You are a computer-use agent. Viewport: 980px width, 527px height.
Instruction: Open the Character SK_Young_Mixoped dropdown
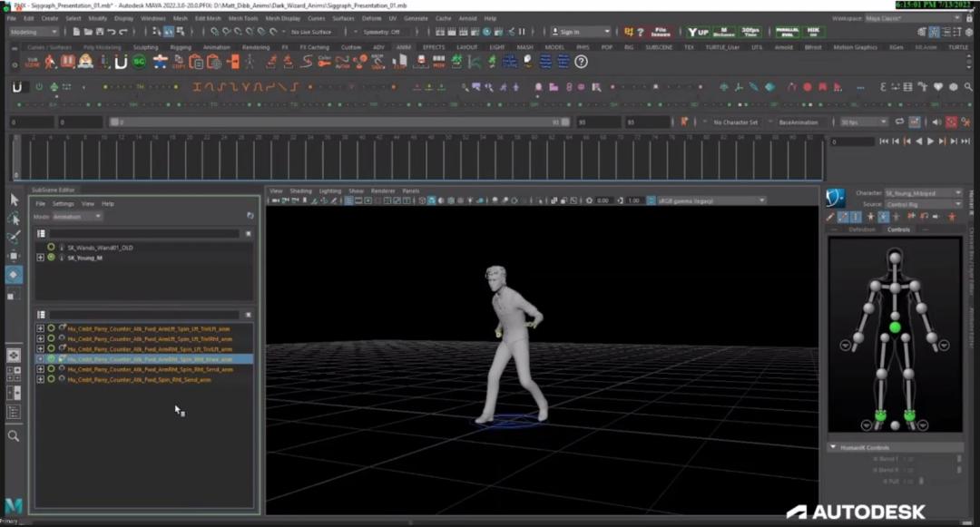click(x=921, y=193)
